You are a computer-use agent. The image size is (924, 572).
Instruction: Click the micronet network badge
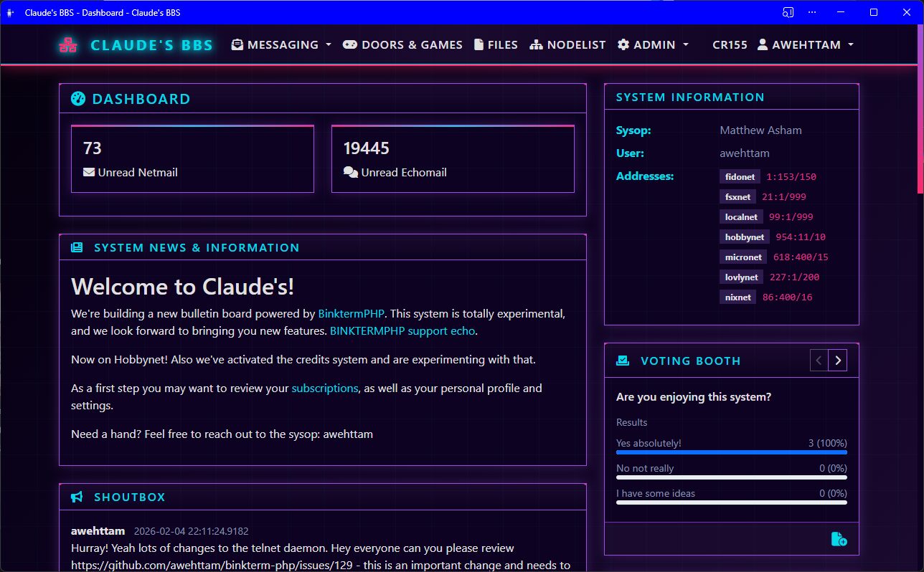point(743,257)
